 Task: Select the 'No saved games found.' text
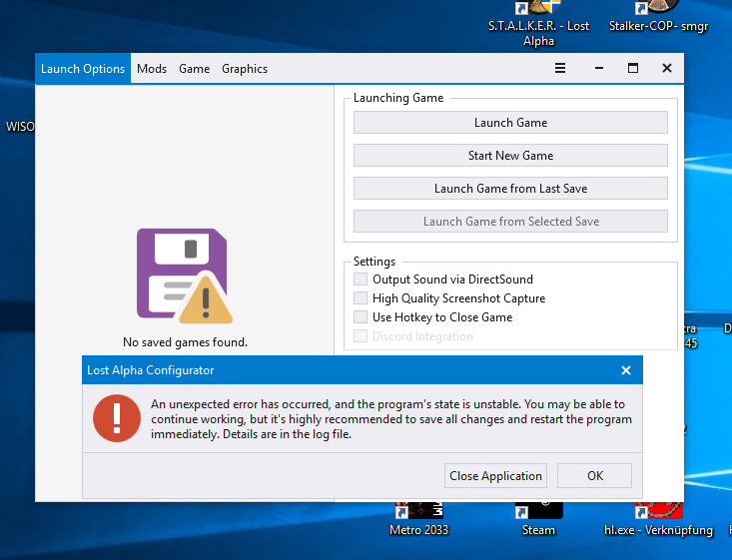pos(185,342)
